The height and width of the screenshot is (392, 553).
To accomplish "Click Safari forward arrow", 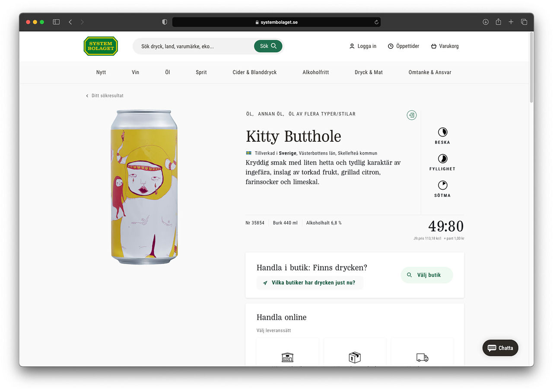I will (82, 22).
